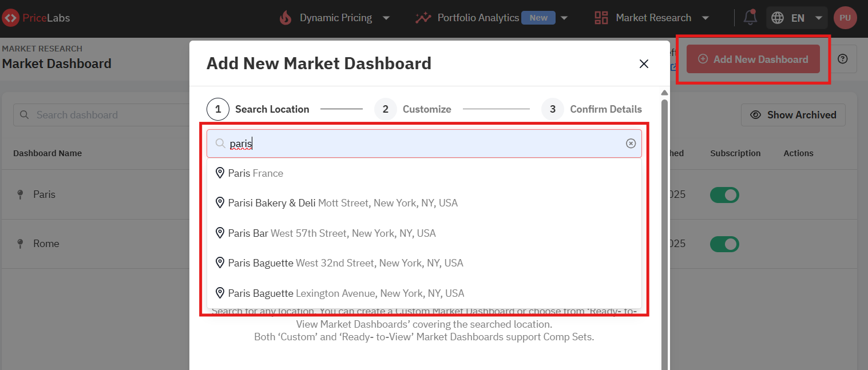Click the Show Archived button
The width and height of the screenshot is (868, 370).
point(793,115)
